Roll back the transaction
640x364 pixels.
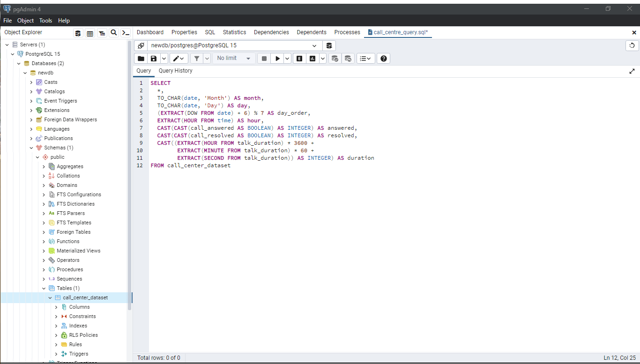[x=348, y=59]
